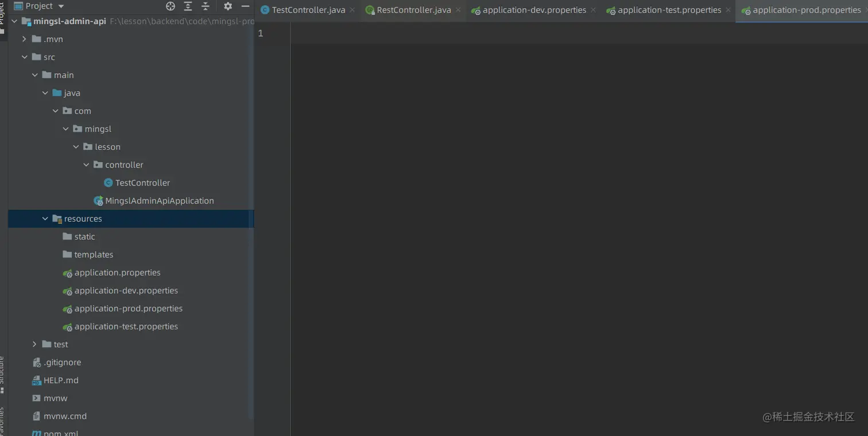Select the main folder label
This screenshot has height=436, width=868.
64,75
